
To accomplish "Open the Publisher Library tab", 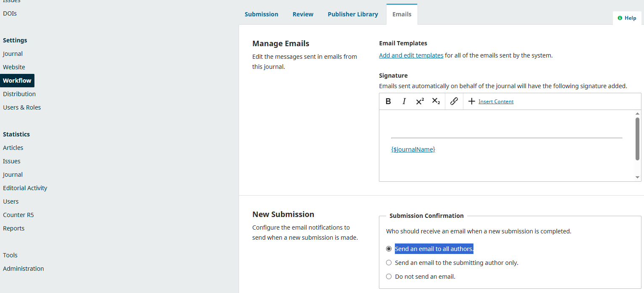I will click(352, 14).
